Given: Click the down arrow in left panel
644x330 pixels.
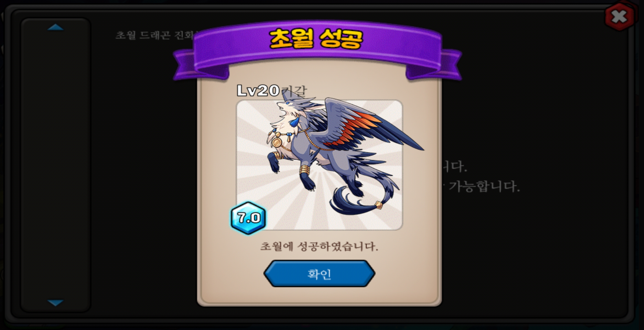Looking at the screenshot, I should click(x=55, y=303).
